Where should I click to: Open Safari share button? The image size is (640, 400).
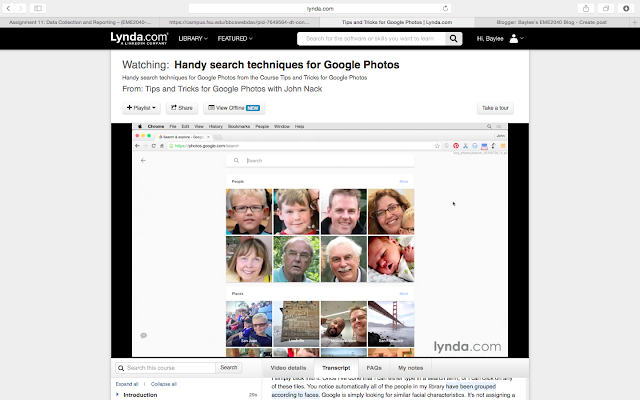586,8
